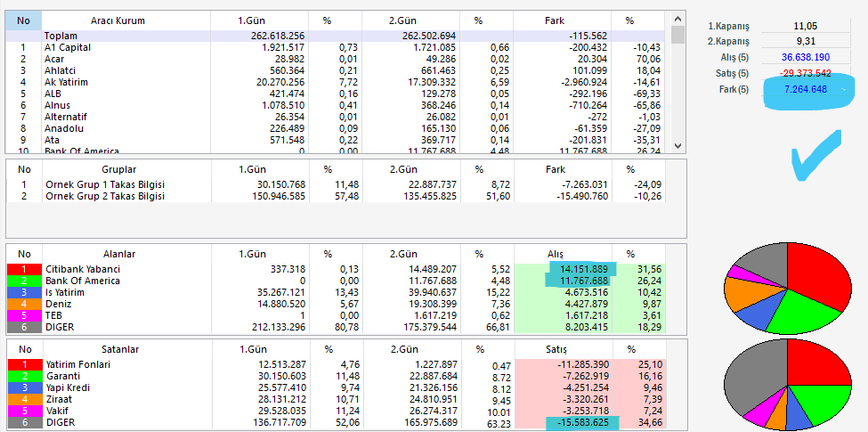This screenshot has height=432, width=868.
Task: Click the Yapi Kredi name in Satanlar
Action: click(x=68, y=387)
